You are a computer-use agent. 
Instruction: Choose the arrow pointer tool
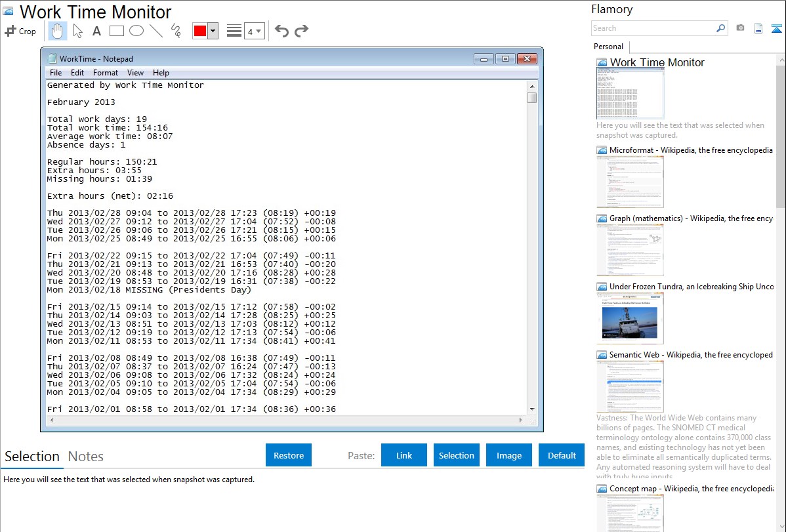[x=77, y=31]
